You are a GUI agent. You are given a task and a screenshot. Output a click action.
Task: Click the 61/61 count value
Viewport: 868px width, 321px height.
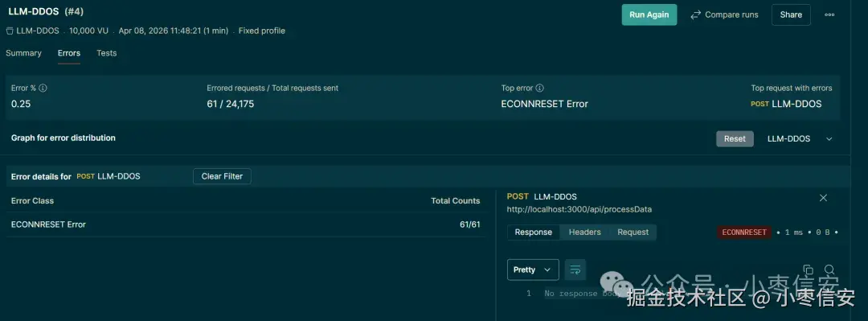click(470, 224)
